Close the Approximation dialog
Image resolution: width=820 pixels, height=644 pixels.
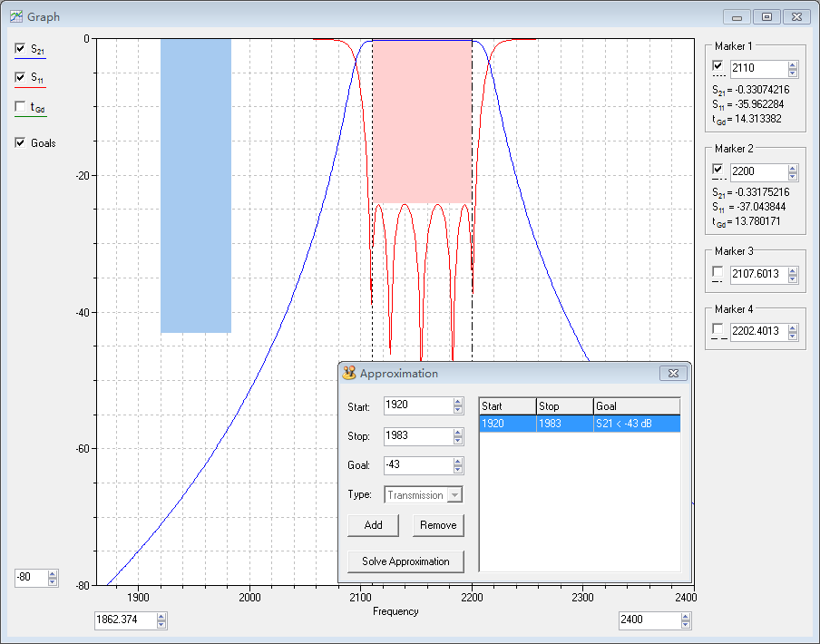coord(672,373)
